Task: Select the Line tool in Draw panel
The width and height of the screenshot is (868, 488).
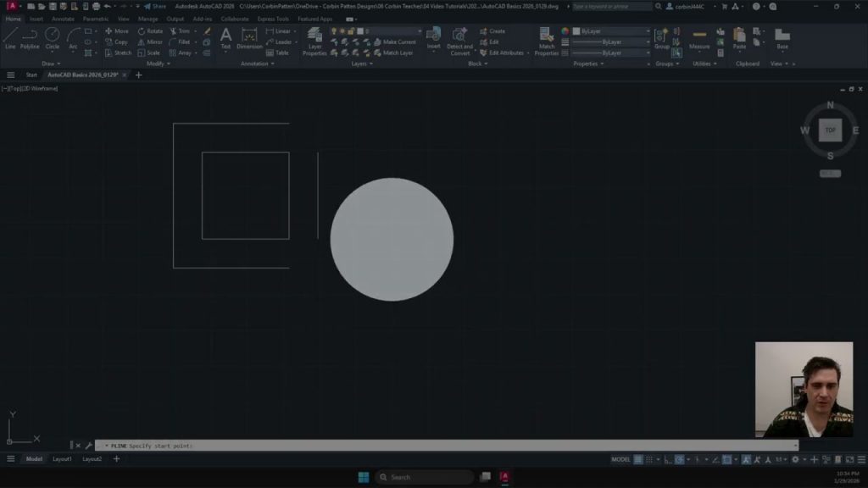Action: 10,37
